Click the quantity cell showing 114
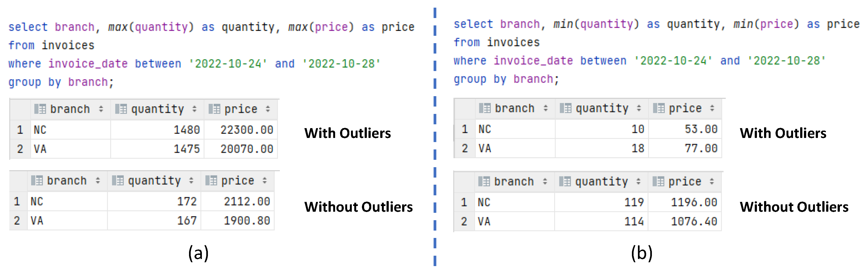The image size is (868, 274). click(634, 222)
